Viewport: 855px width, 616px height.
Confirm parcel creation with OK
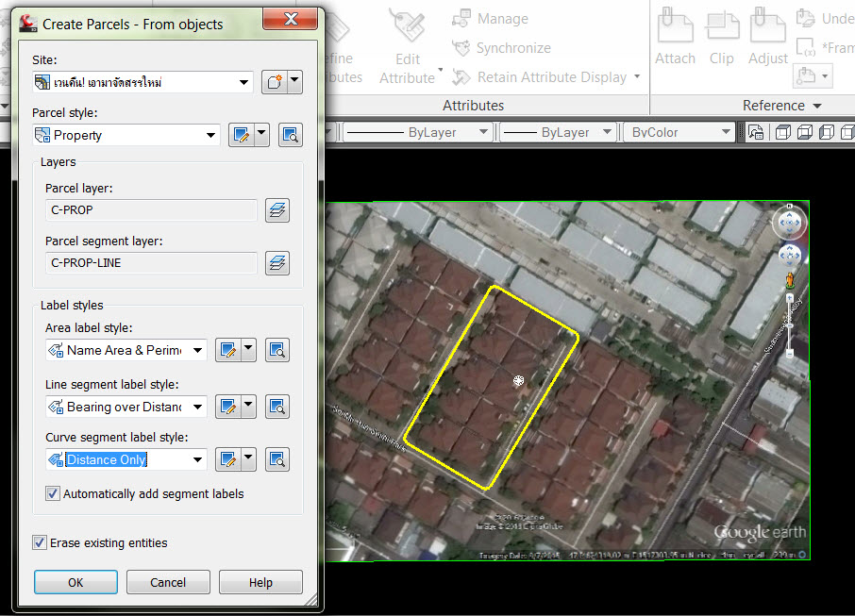click(x=75, y=582)
